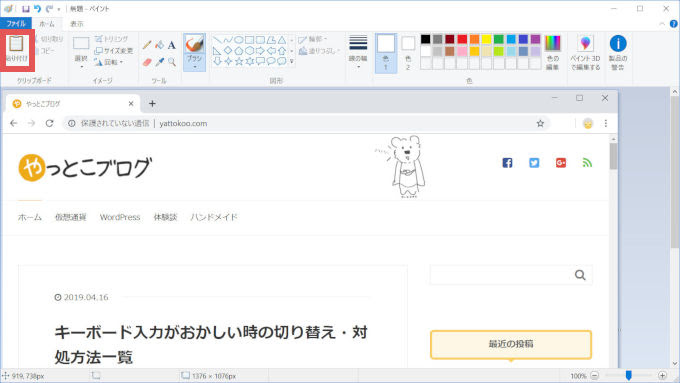Choose the black color swatch
680x383 pixels.
click(426, 39)
